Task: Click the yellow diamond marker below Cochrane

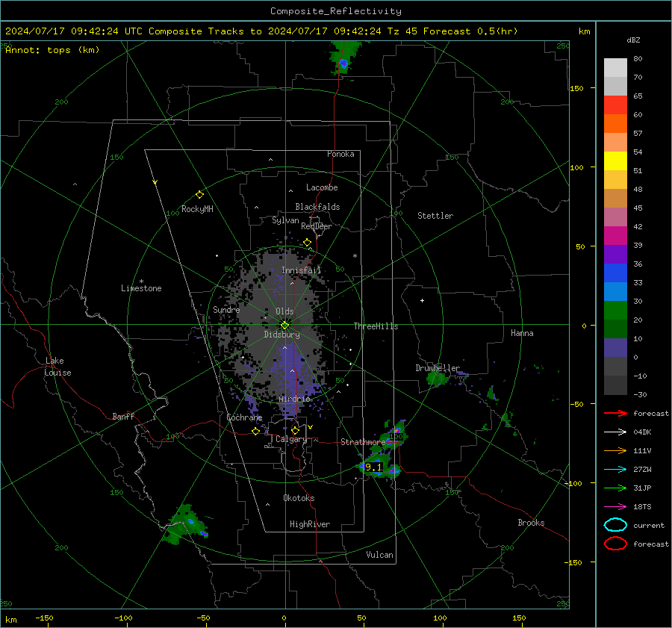Action: 255,432
